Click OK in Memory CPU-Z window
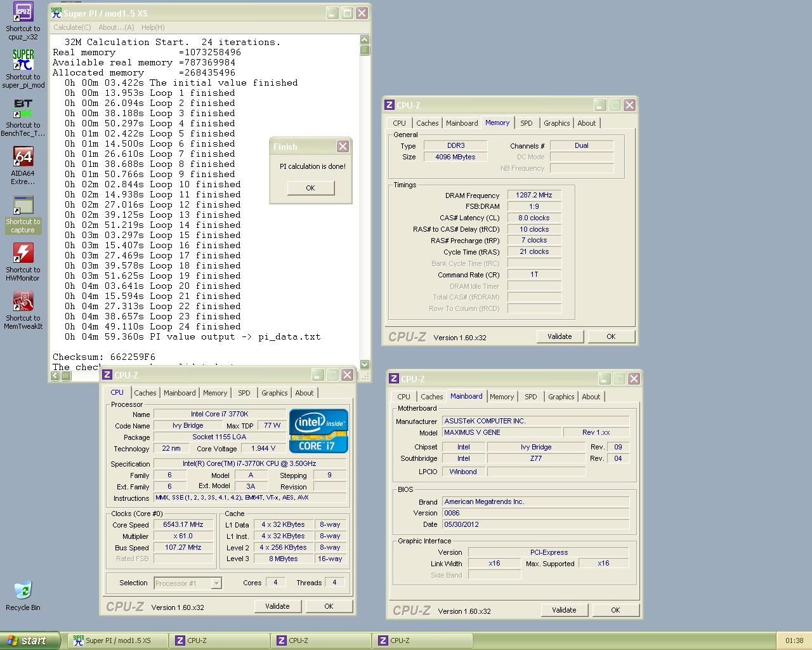812x650 pixels. tap(611, 336)
